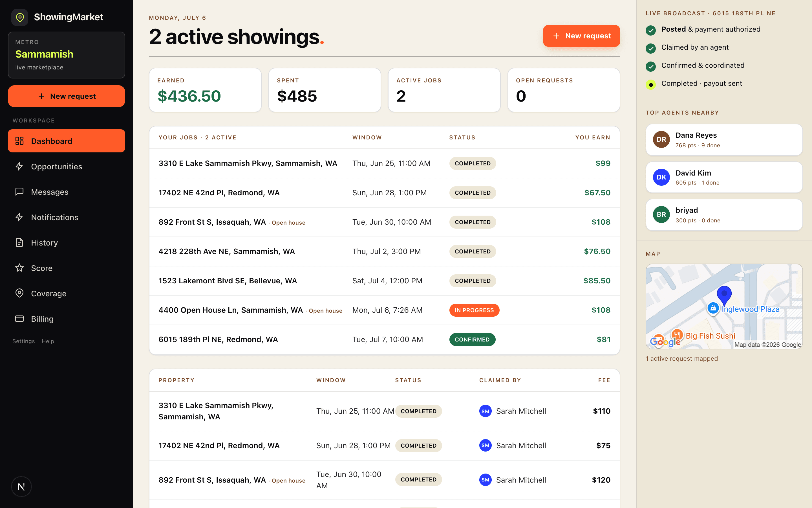Open the Billing page
This screenshot has width=812, height=508.
[x=67, y=319]
